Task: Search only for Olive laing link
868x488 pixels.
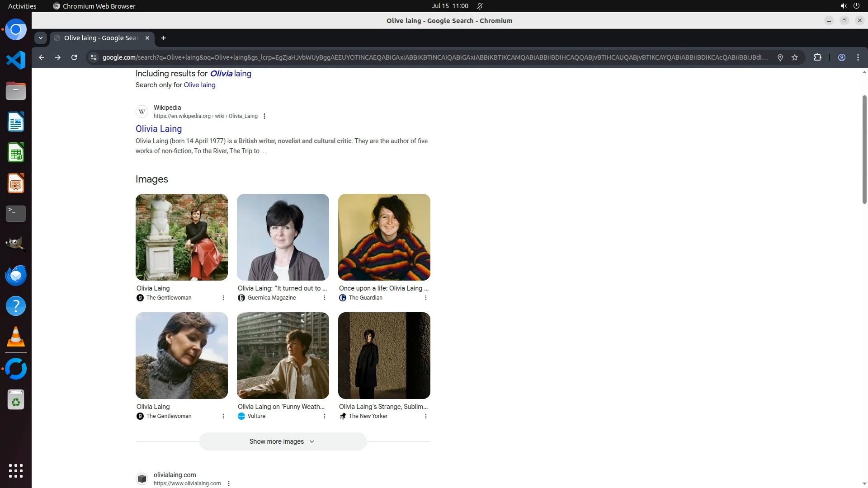Action: tap(199, 85)
